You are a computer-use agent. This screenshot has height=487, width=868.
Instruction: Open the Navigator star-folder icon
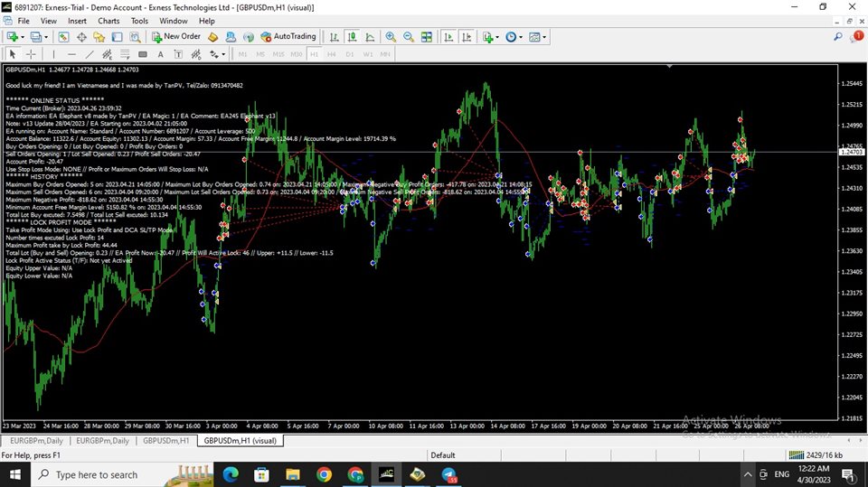coord(99,37)
